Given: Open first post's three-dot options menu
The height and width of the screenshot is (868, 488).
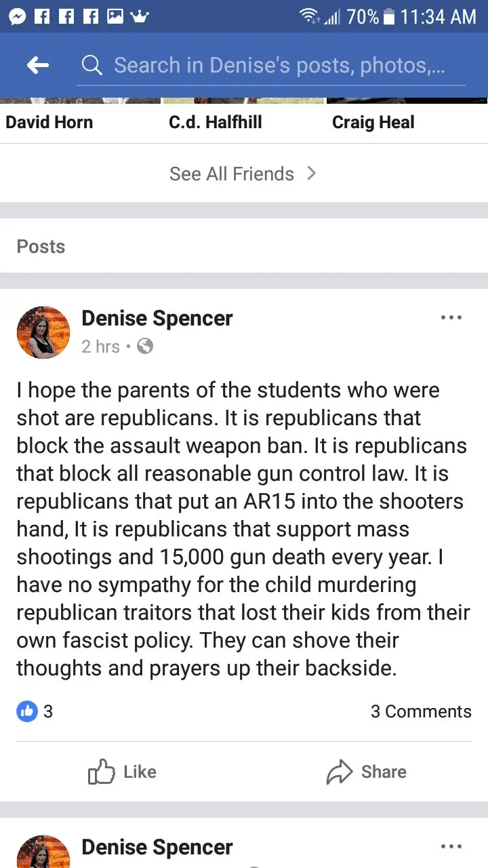Looking at the screenshot, I should tap(451, 317).
